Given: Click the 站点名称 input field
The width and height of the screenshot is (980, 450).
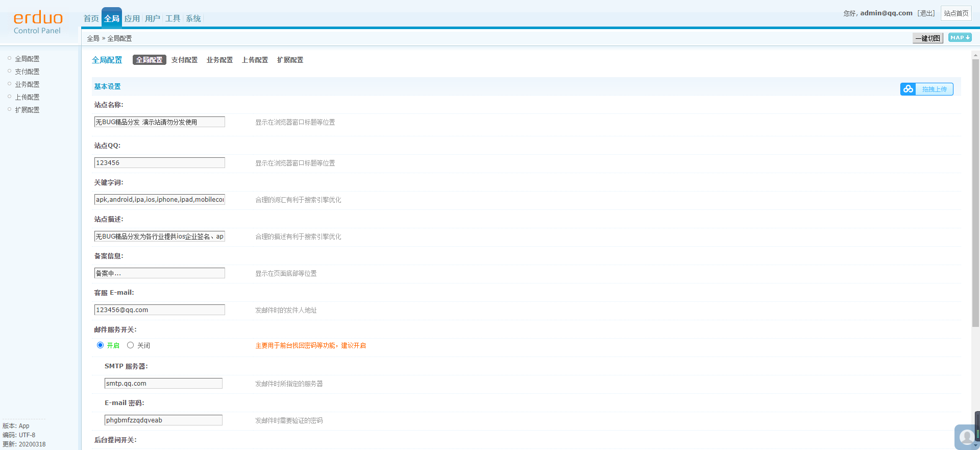Looking at the screenshot, I should [x=159, y=122].
